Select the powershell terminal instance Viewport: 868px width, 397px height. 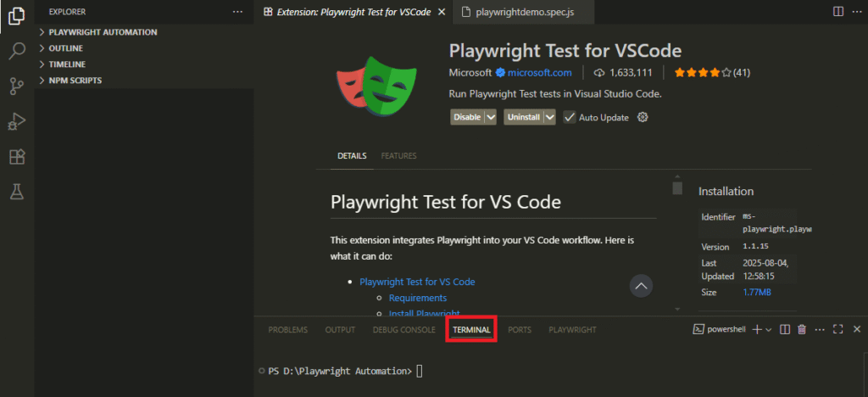[720, 329]
